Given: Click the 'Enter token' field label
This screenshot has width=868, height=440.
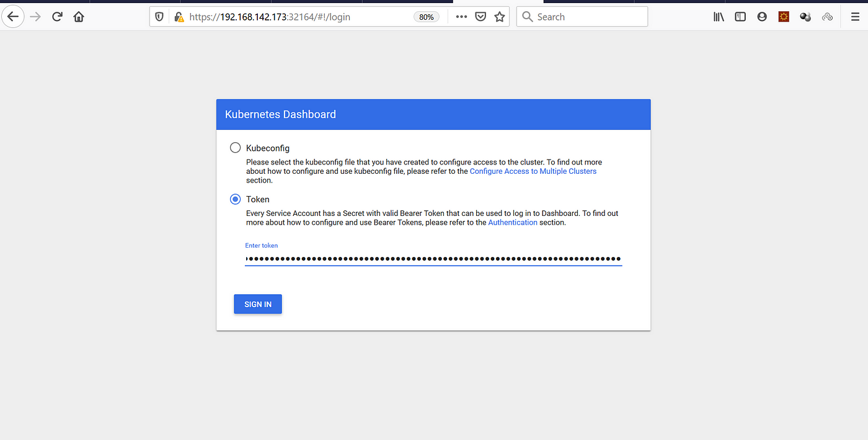Looking at the screenshot, I should [262, 246].
